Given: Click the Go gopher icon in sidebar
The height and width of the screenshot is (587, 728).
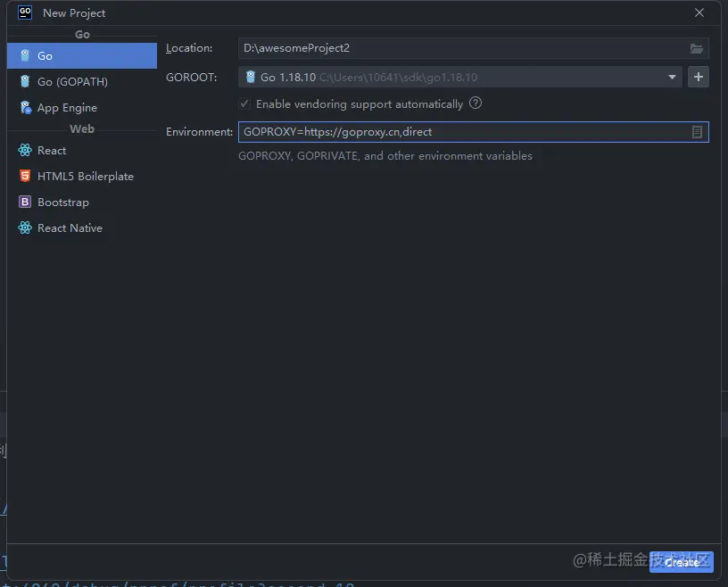Looking at the screenshot, I should click(25, 55).
